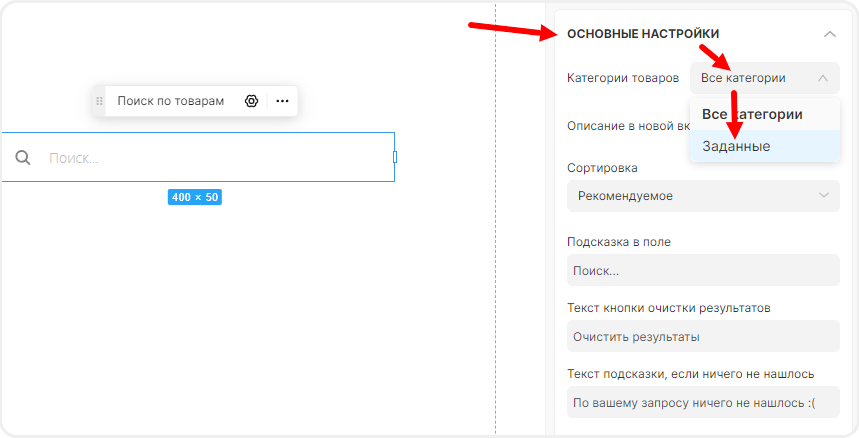The image size is (859, 438).
Task: Click the blue 400 × 50 size badge
Action: pyautogui.click(x=194, y=197)
